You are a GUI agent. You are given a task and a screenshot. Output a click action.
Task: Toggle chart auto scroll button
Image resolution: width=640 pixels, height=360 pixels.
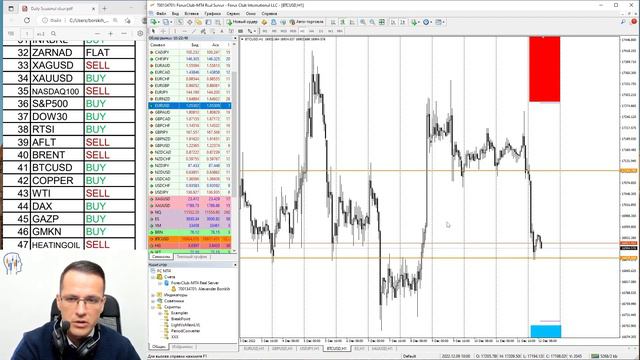[393, 22]
